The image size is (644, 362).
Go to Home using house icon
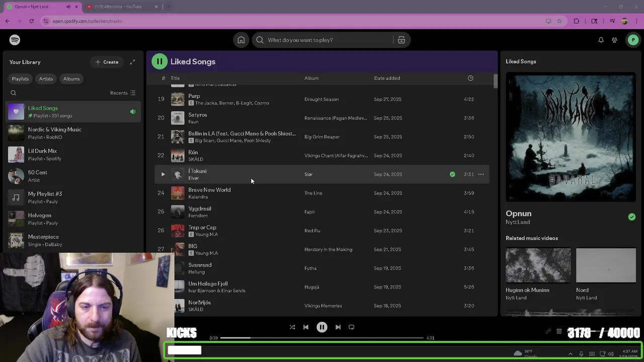point(241,40)
